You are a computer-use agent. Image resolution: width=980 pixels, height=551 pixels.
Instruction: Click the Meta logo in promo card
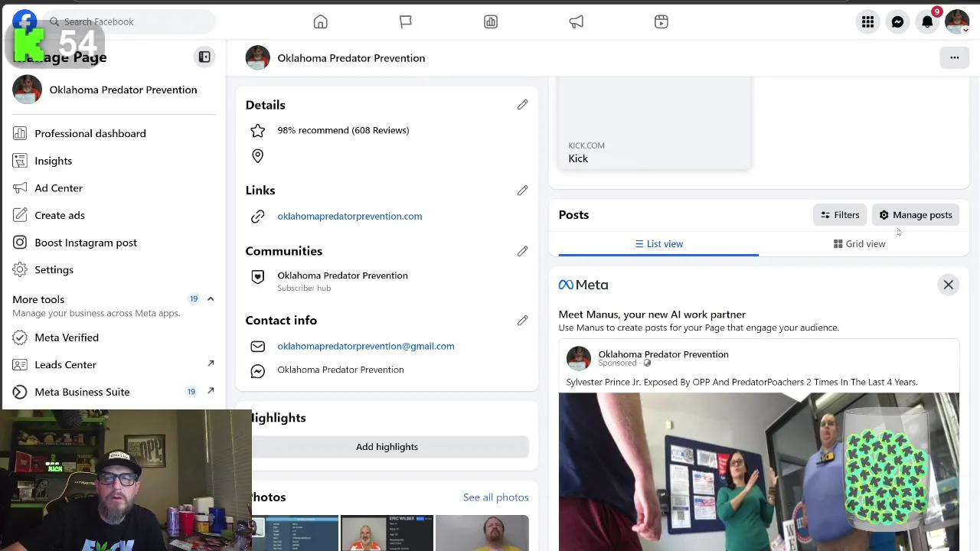[x=583, y=285]
